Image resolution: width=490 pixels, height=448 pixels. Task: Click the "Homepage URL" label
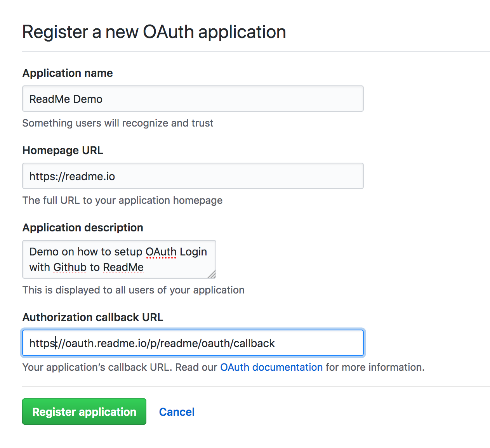click(63, 150)
